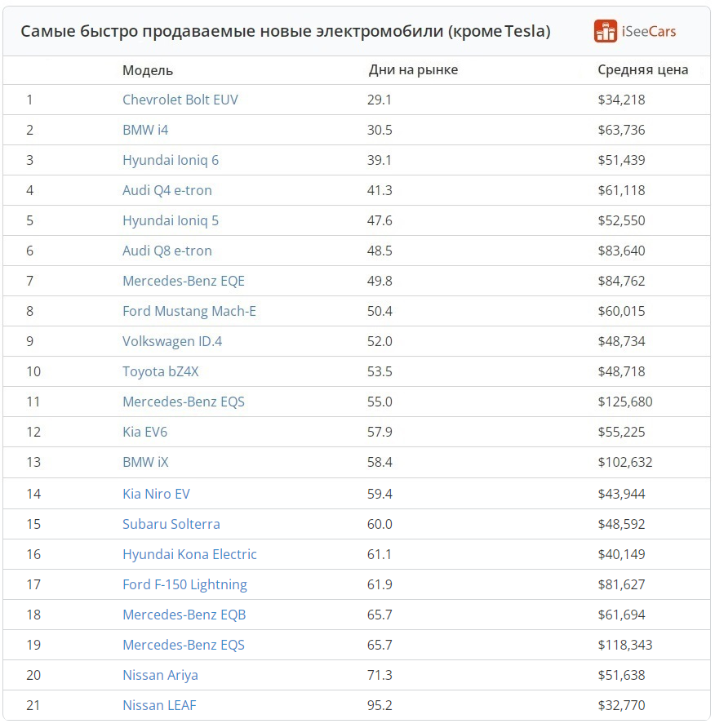Click the iSeeCars logo icon
Viewport: 715px width, 728px height.
pyautogui.click(x=606, y=31)
